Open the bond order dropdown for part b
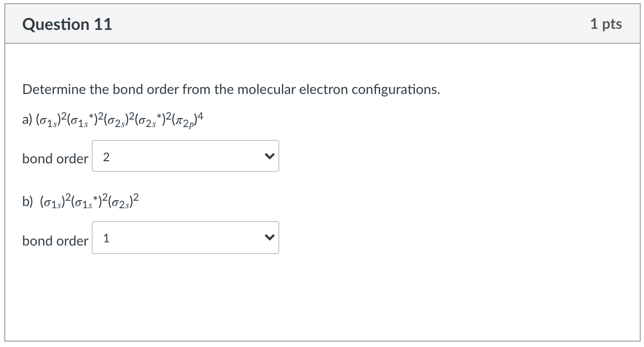Viewport: 644px width, 347px height. pos(185,238)
